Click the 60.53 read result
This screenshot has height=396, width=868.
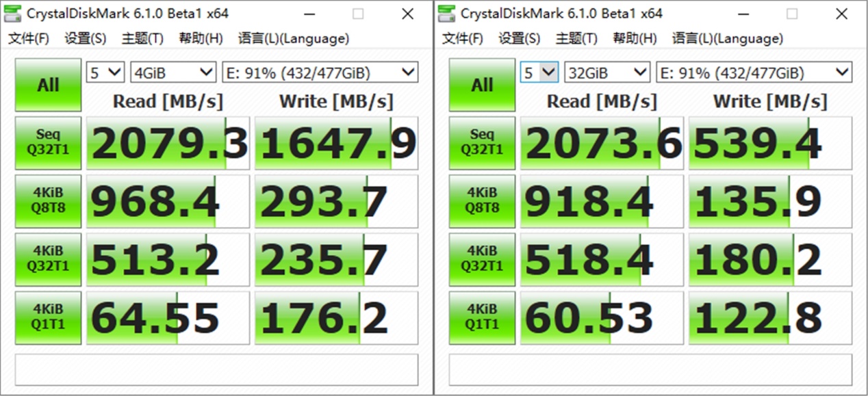602,317
